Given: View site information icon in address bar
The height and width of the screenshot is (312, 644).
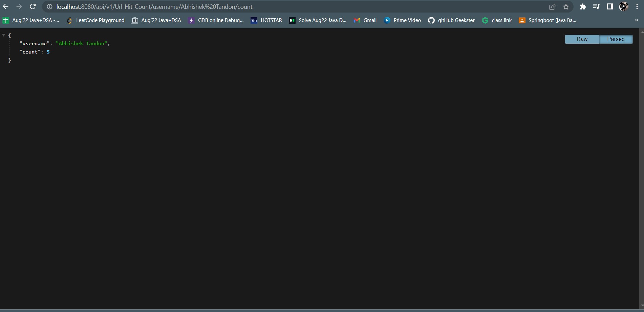Looking at the screenshot, I should pyautogui.click(x=49, y=7).
